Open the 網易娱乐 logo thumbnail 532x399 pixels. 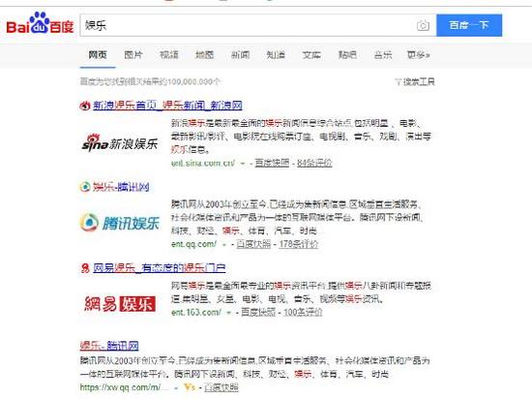120,303
